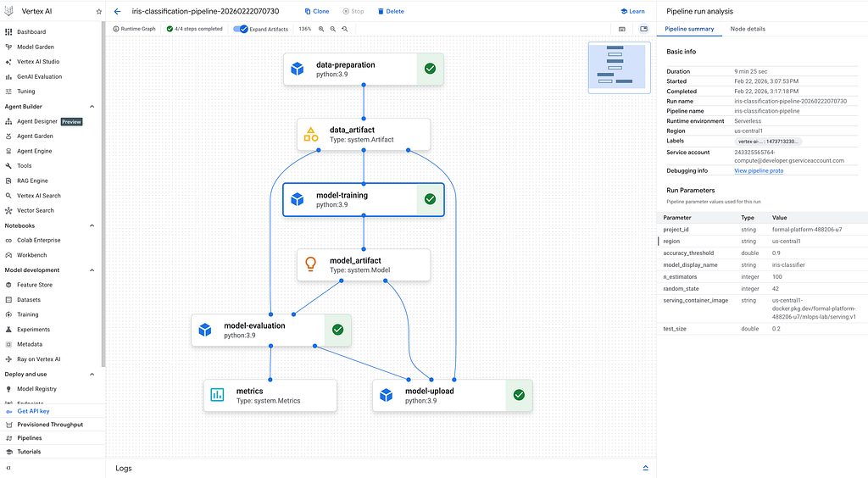Click the Runtime Graph label
The height and width of the screenshot is (478, 868).
pos(135,29)
